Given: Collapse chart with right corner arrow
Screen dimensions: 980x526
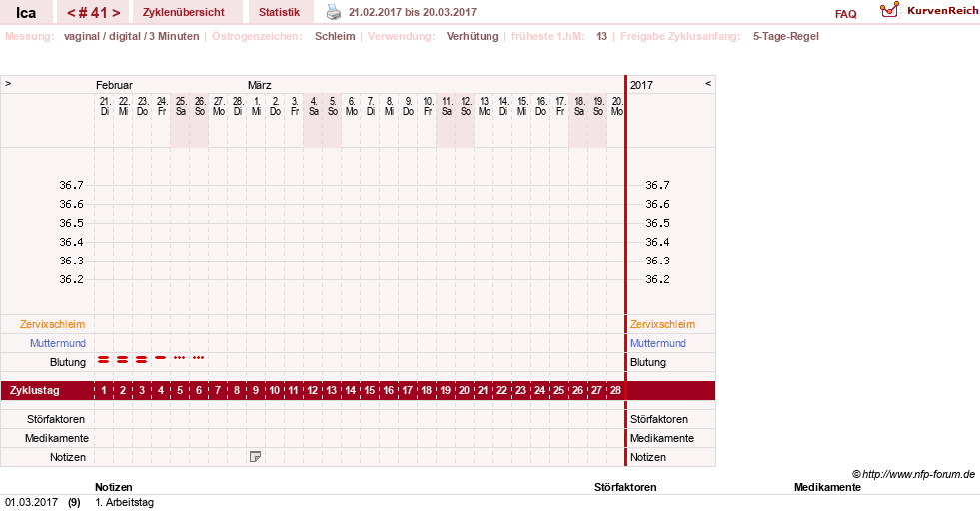Looking at the screenshot, I should click(x=708, y=83).
